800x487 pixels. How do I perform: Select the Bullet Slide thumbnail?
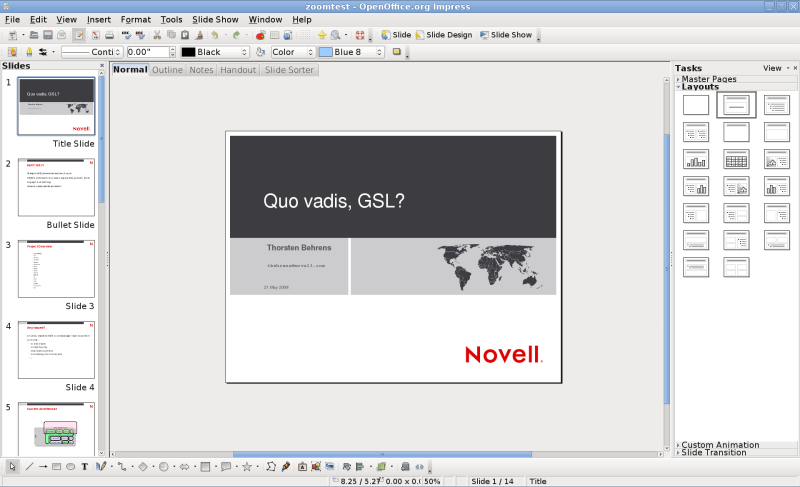[56, 187]
